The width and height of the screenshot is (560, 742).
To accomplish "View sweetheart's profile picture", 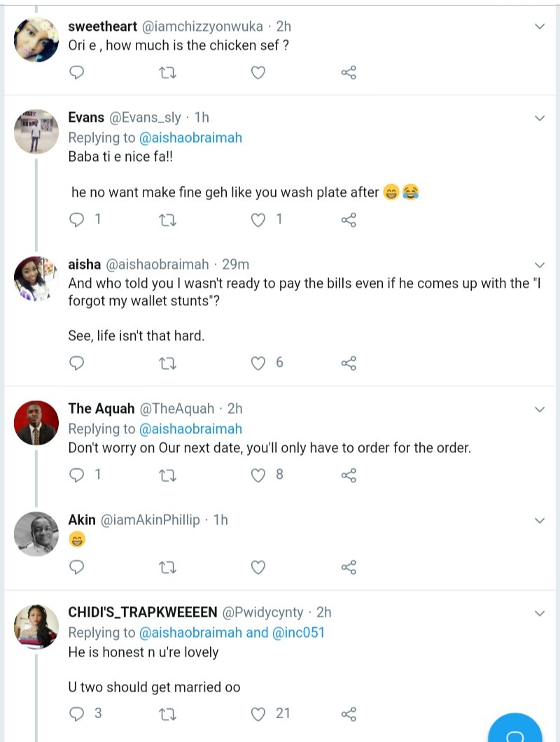I will tap(36, 40).
